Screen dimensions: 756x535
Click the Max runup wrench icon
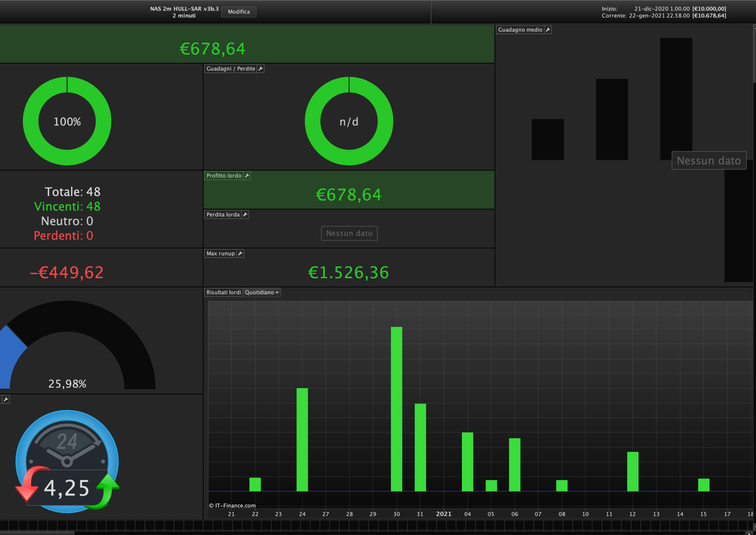(240, 253)
